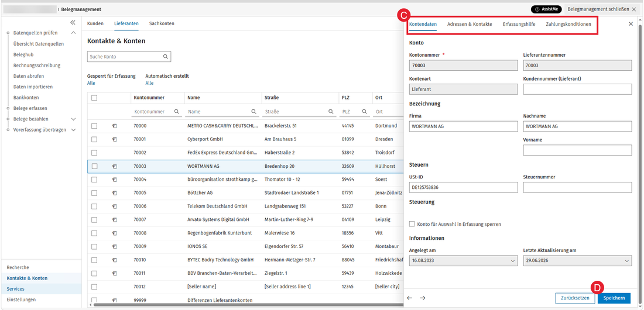Open Recherche in sidebar
Image resolution: width=644 pixels, height=310 pixels.
tap(18, 267)
